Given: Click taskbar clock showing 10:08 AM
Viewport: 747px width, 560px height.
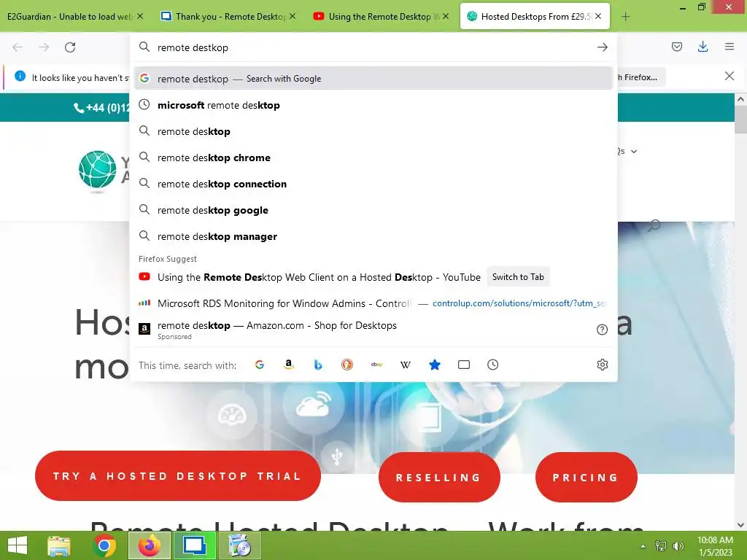Looking at the screenshot, I should tap(715, 545).
